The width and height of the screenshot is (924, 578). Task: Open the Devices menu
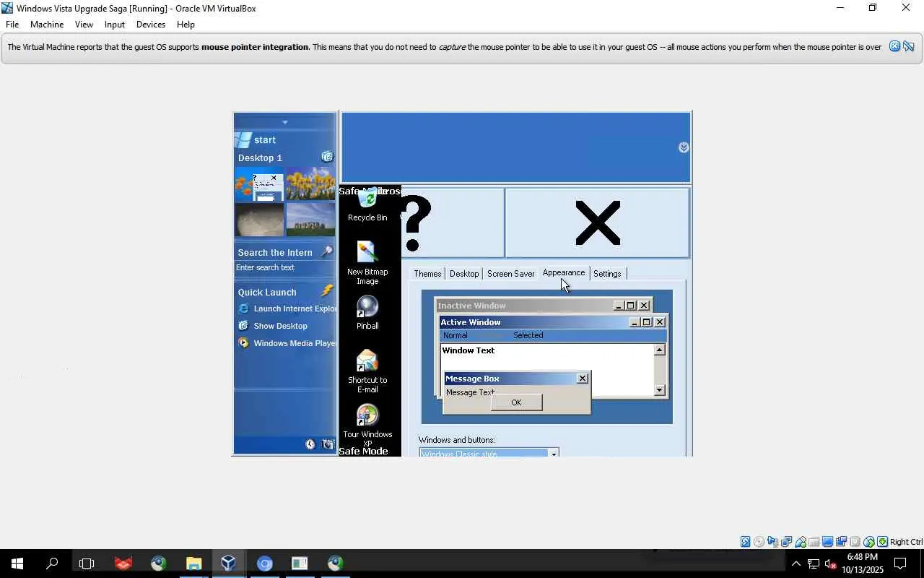[x=151, y=25]
